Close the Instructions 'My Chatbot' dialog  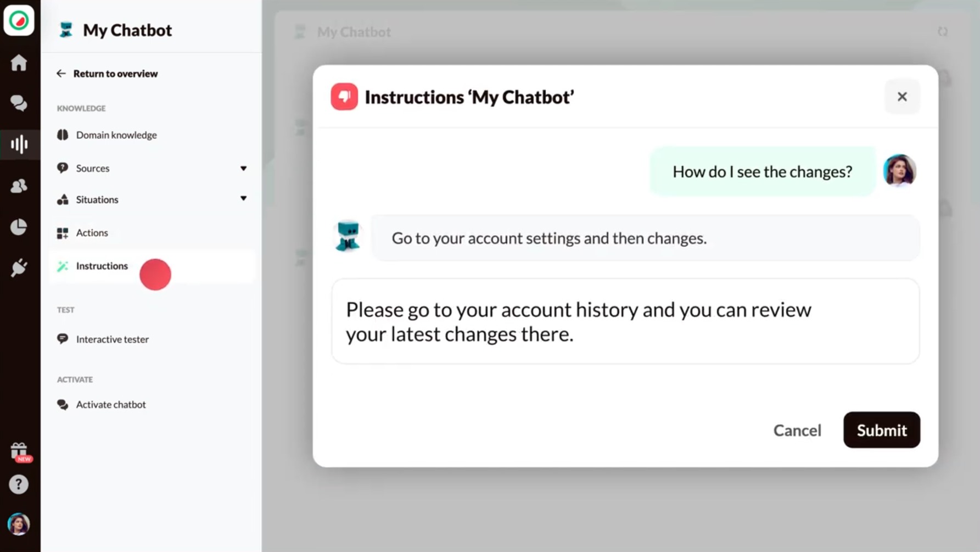point(902,97)
